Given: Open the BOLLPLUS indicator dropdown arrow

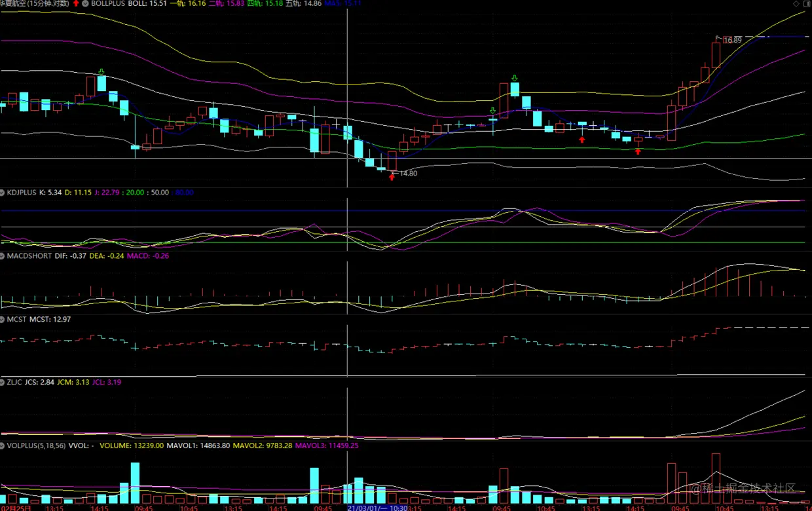Looking at the screenshot, I should tap(86, 3).
